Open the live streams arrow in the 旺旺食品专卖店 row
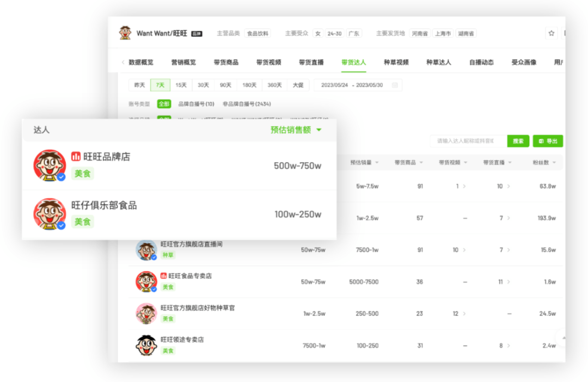 509,282
